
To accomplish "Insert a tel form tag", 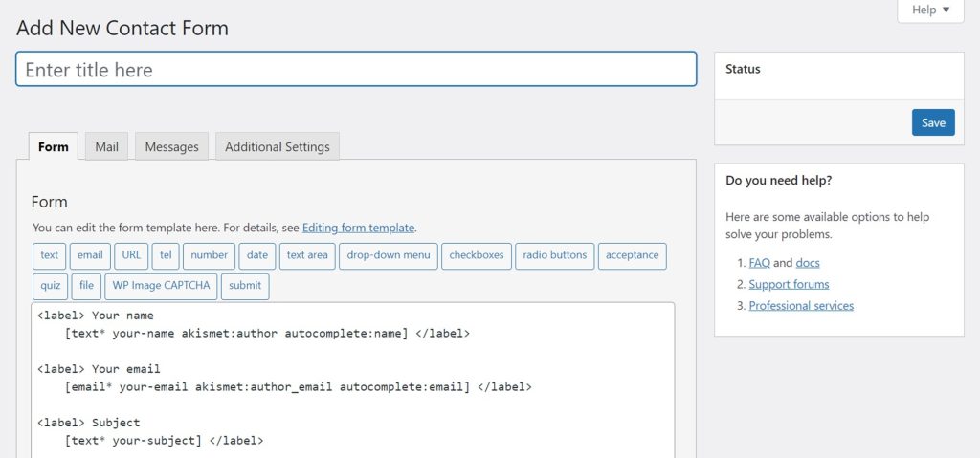I will coord(166,255).
